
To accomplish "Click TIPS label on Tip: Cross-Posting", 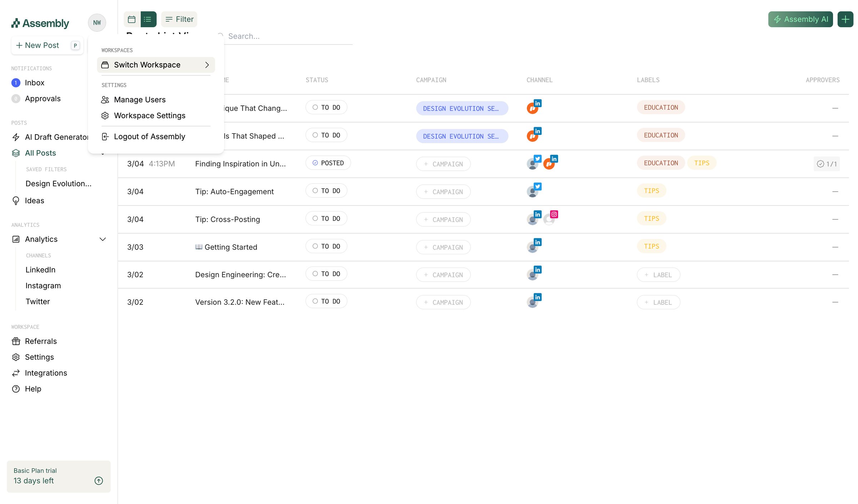I will click(651, 219).
